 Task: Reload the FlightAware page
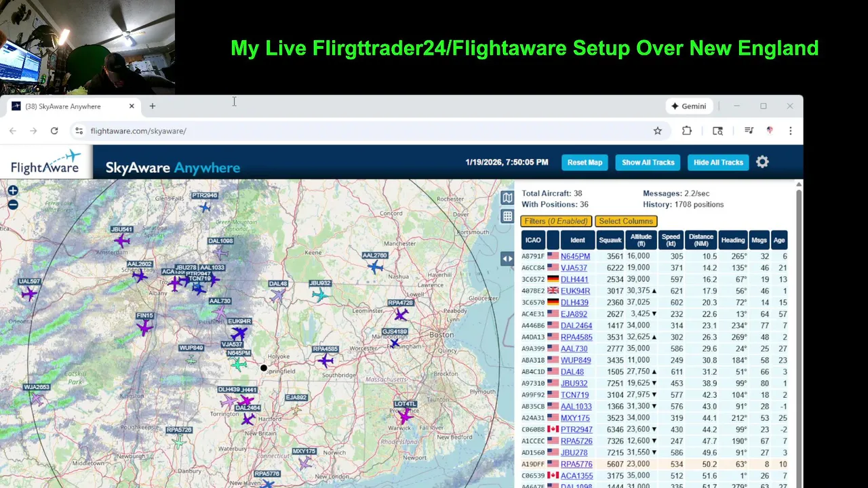54,131
